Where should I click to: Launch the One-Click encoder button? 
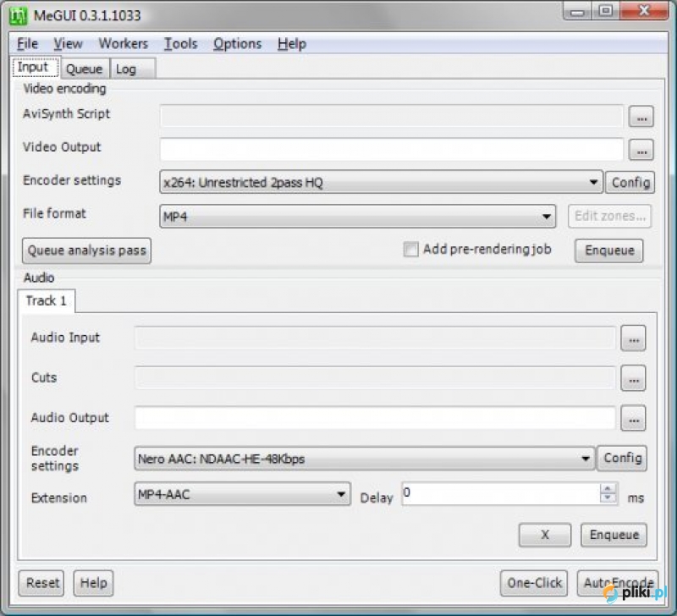coord(534,583)
